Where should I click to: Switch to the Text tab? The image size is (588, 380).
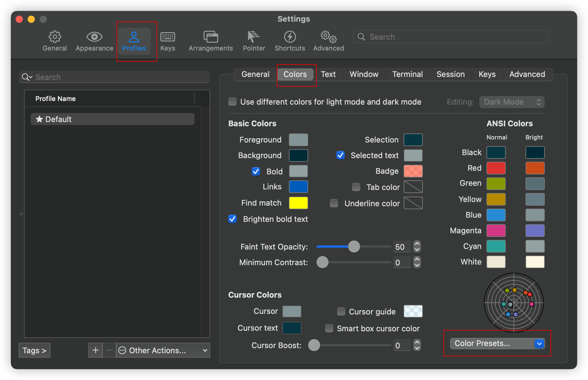click(x=328, y=74)
